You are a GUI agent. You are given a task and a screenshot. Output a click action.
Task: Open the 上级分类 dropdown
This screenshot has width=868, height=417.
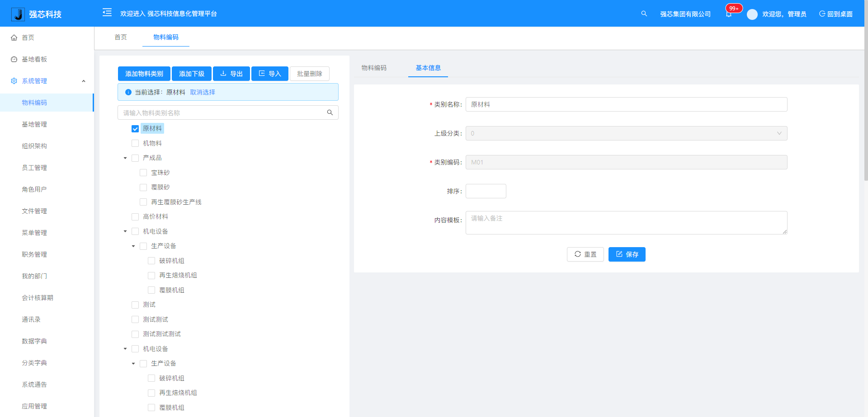click(x=626, y=133)
